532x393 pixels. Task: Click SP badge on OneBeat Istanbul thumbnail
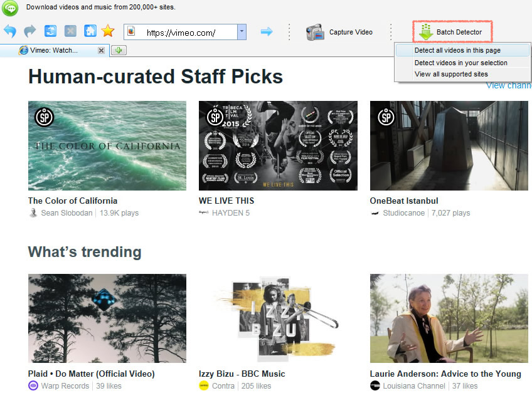tap(386, 117)
